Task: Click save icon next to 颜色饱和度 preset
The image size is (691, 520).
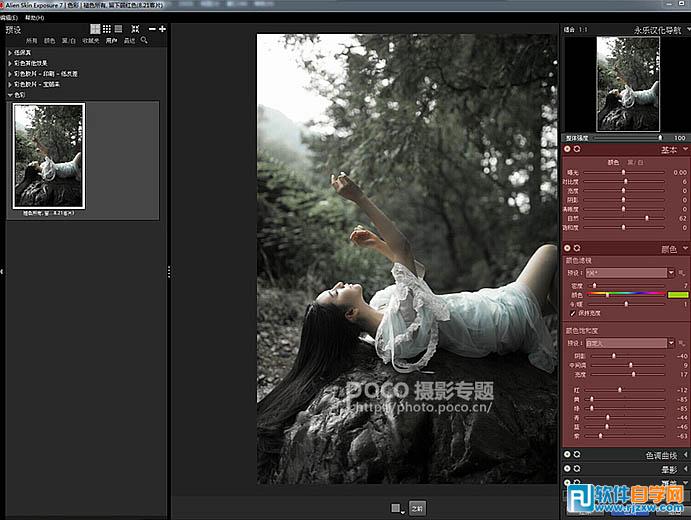Action: (x=682, y=343)
